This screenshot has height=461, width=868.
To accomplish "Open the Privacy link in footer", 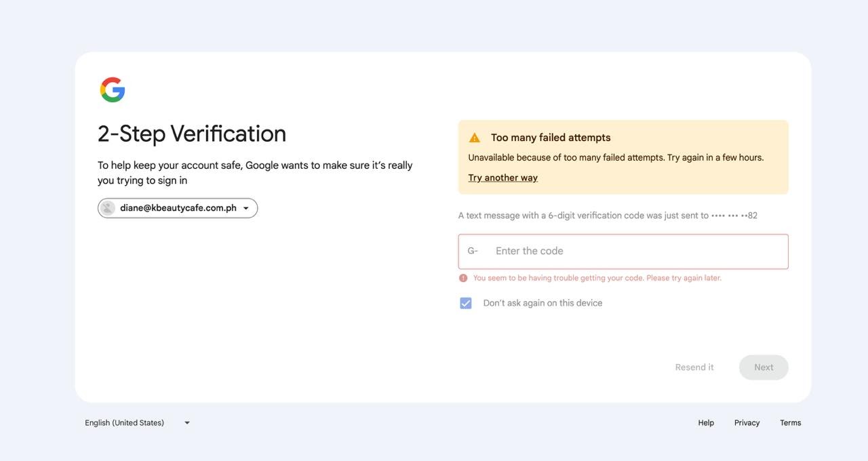I will click(x=747, y=423).
